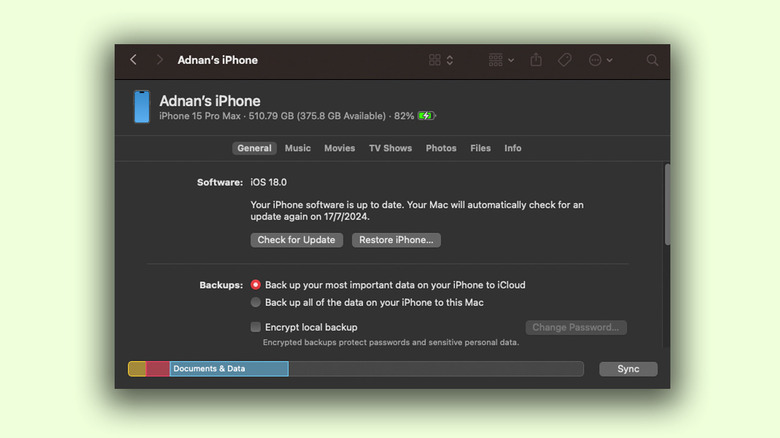The image size is (780, 438).
Task: Click the forward navigation arrow
Action: (x=159, y=60)
